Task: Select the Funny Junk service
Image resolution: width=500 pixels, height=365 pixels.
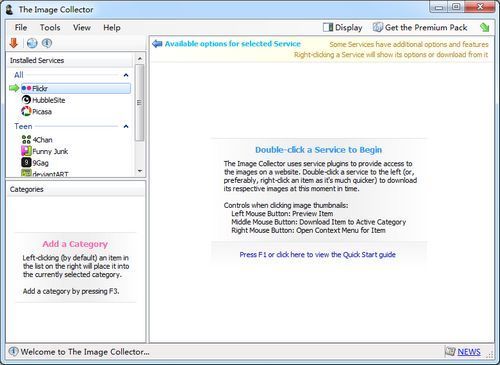Action: [x=45, y=151]
